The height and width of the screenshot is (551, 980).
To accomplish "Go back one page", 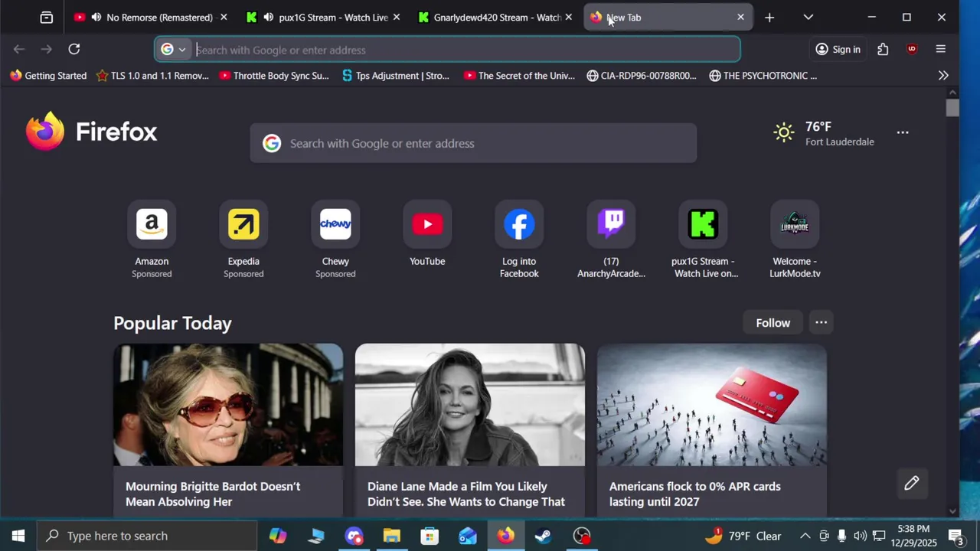I will coord(19,49).
